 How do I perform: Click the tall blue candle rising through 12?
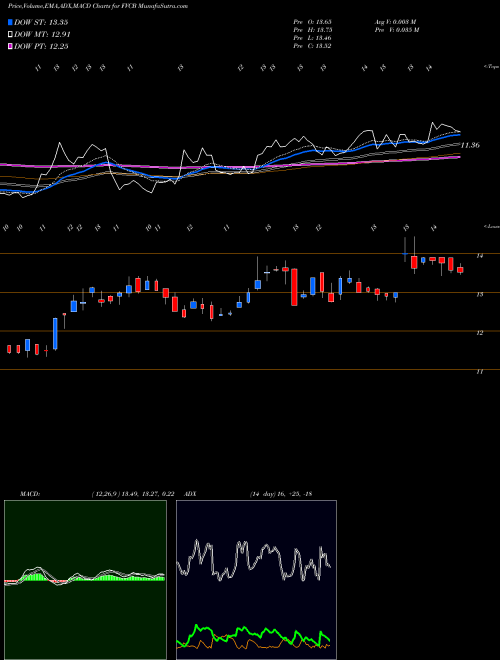tap(55, 334)
